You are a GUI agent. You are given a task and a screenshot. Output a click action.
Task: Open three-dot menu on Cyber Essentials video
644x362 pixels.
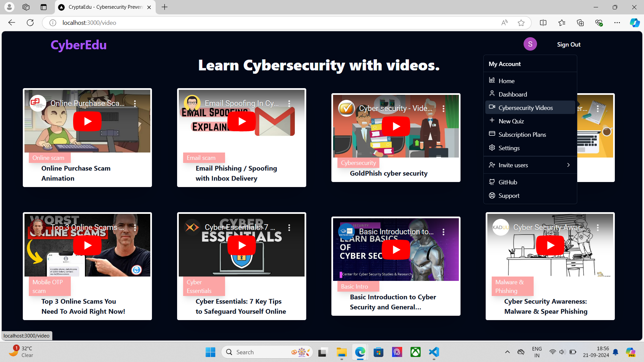[289, 228]
